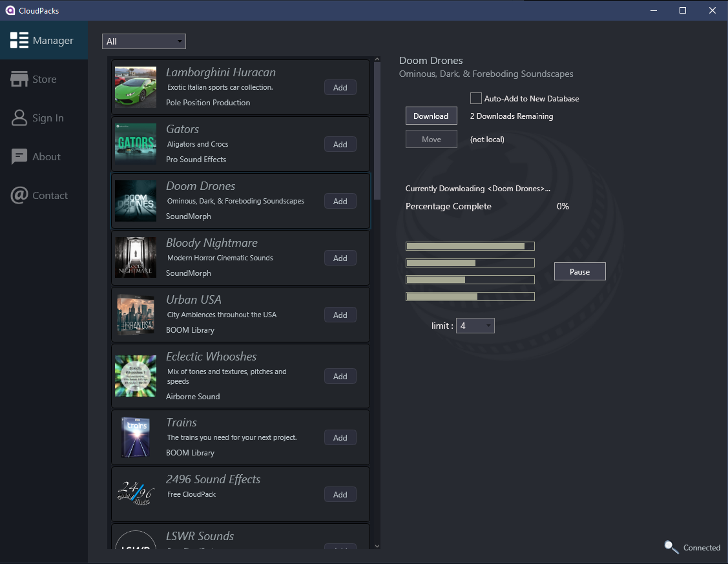Add the Lamborghini Huracan pack
This screenshot has width=728, height=564.
pyautogui.click(x=340, y=87)
